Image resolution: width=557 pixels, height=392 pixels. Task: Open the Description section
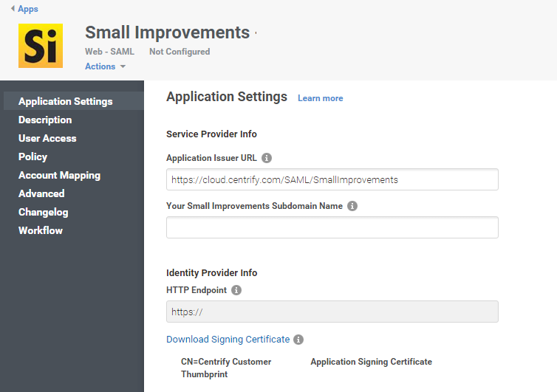(45, 120)
